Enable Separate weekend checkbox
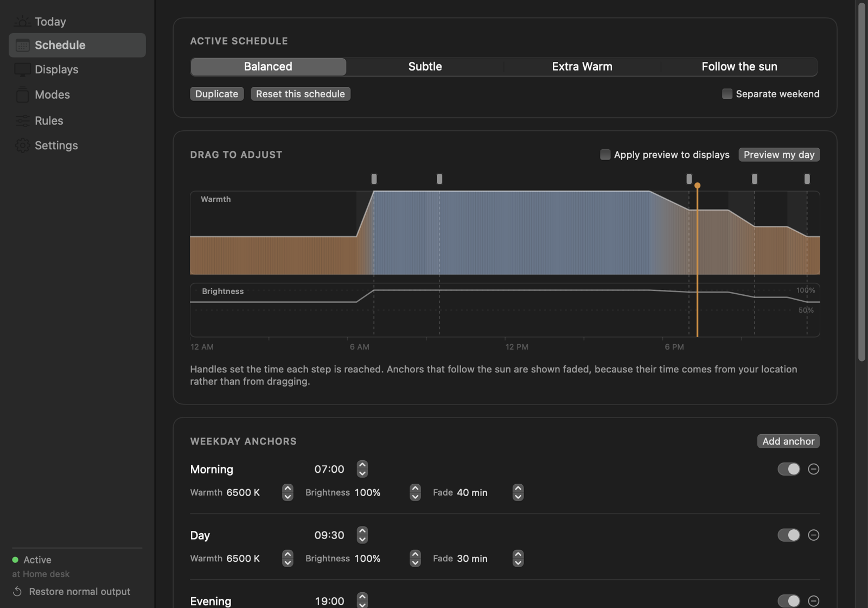868x608 pixels. [x=727, y=94]
